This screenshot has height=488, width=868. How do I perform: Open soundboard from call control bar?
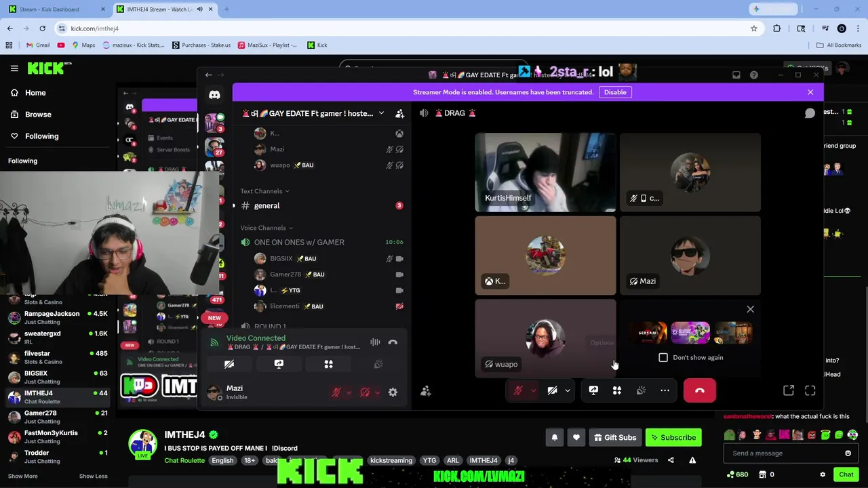[641, 390]
